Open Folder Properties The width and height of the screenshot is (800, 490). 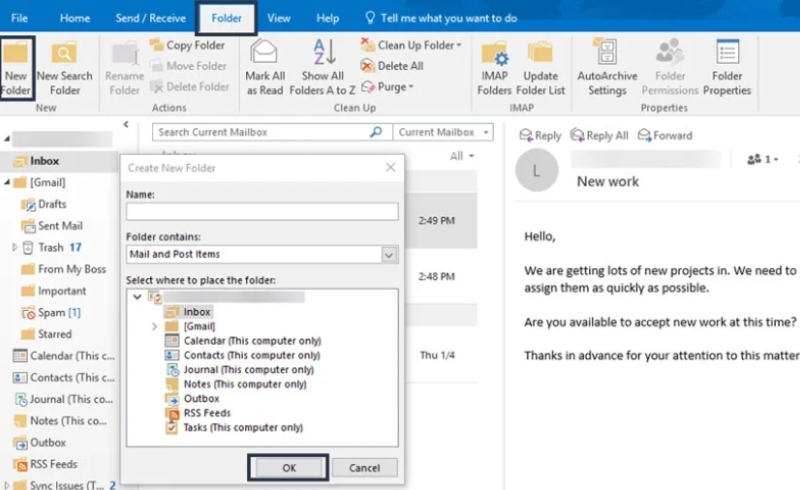tap(727, 68)
